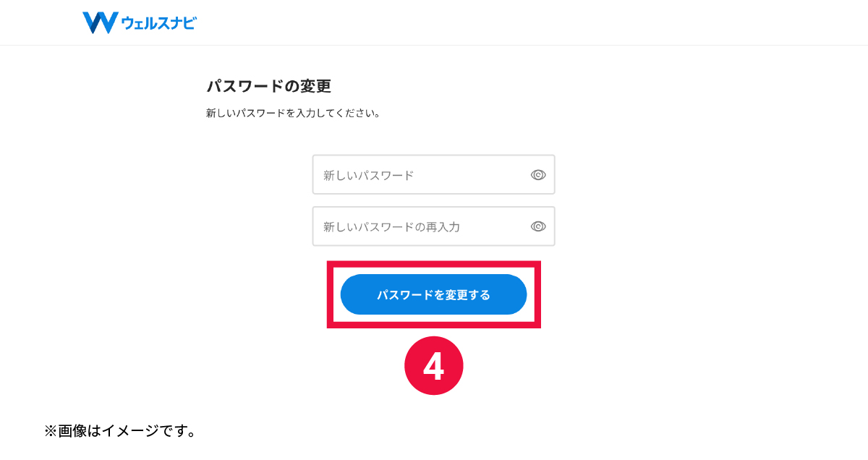Click placeholder text 新しいパスワードの再入力
The image size is (868, 460).
(x=391, y=226)
